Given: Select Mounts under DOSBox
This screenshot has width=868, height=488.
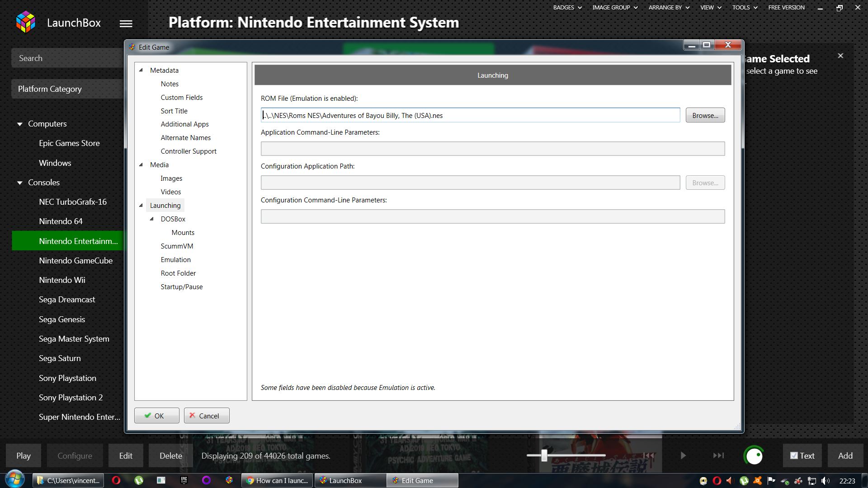Looking at the screenshot, I should pos(183,232).
